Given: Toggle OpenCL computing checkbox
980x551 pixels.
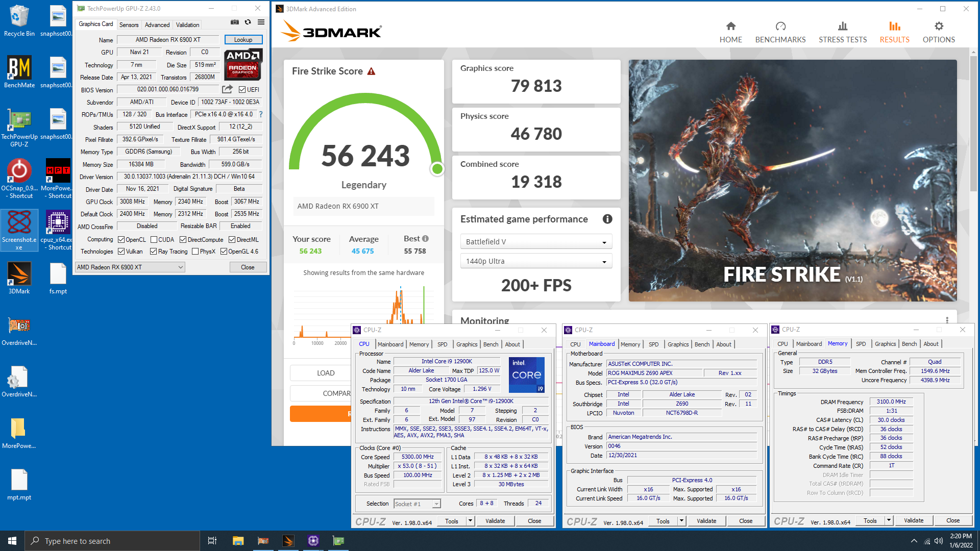Looking at the screenshot, I should tap(121, 240).
